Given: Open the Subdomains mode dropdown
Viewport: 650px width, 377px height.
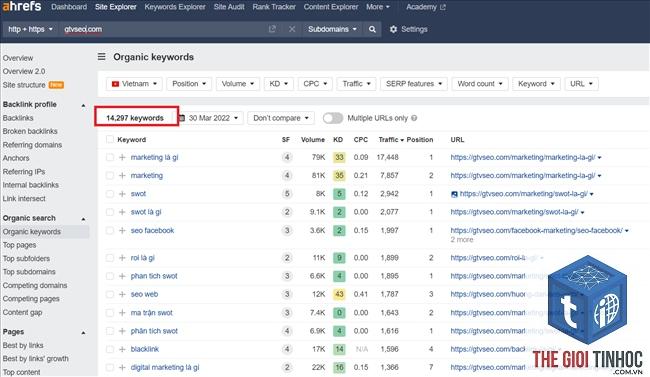Looking at the screenshot, I should click(x=332, y=29).
